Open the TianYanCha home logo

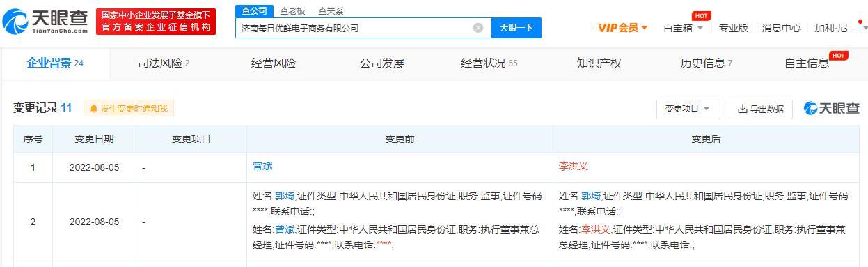(45, 22)
